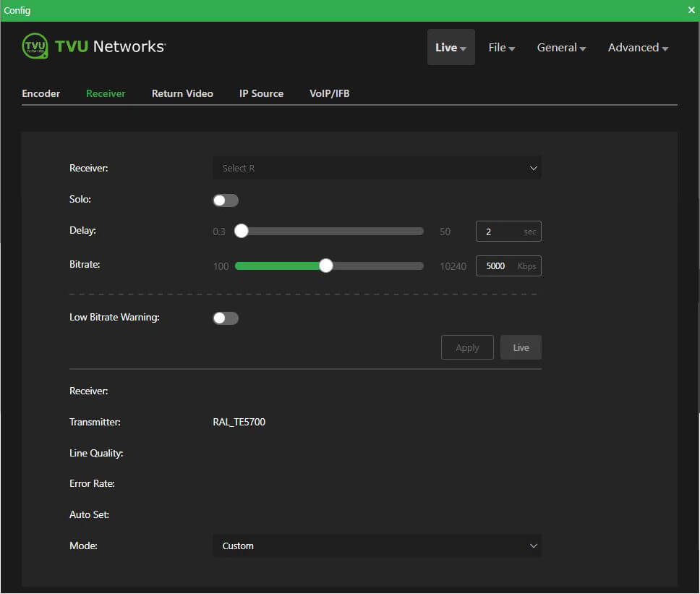Click the Delay maximum value 50

click(x=445, y=232)
